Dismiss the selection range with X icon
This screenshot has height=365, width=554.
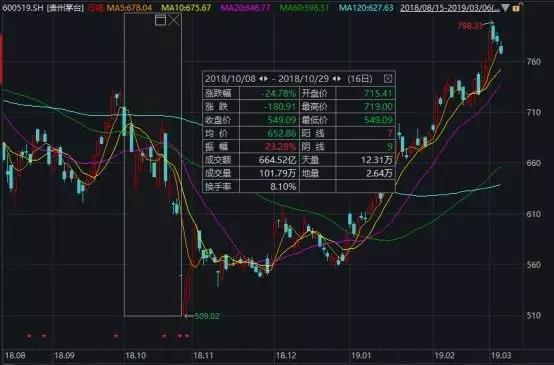pos(175,20)
